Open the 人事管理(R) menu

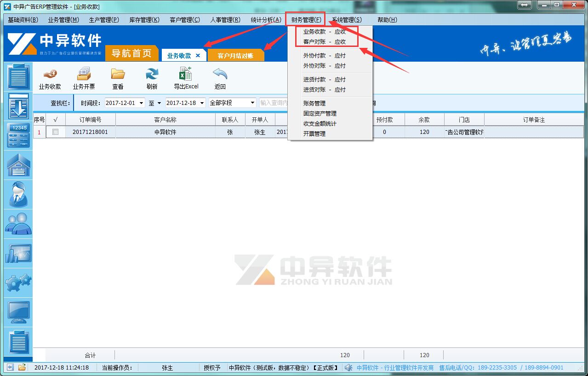pos(225,20)
